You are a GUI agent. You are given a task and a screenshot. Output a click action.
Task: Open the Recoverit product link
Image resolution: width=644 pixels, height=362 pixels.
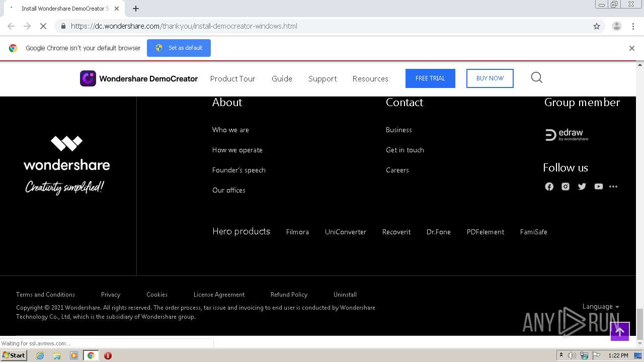click(396, 232)
